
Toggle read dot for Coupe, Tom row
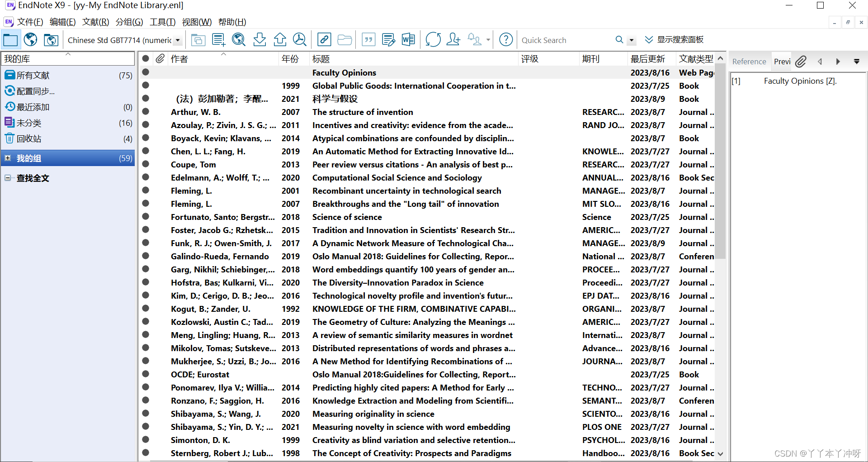[x=146, y=164]
